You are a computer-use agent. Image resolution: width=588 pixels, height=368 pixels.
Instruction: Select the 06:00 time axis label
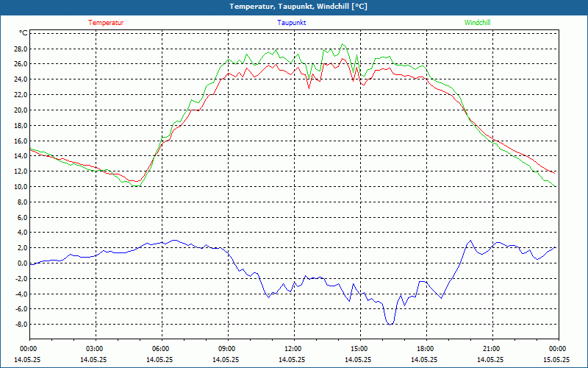pyautogui.click(x=161, y=349)
